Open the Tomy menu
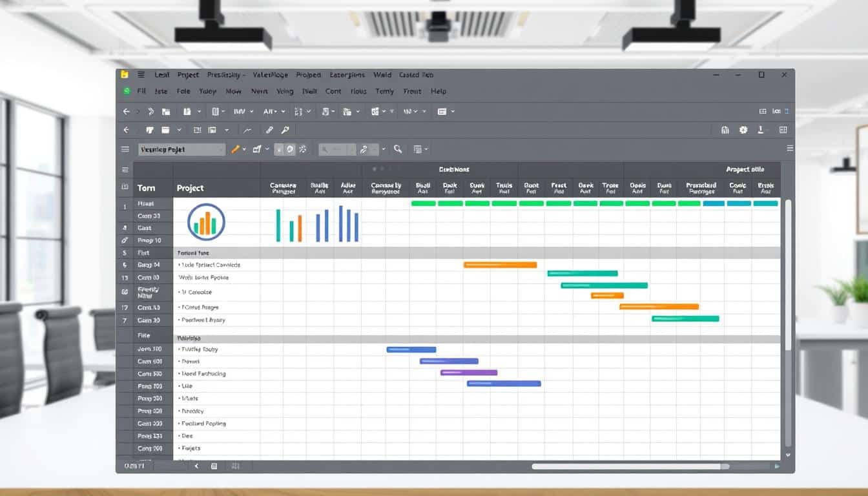The width and height of the screenshot is (868, 496). pyautogui.click(x=384, y=92)
